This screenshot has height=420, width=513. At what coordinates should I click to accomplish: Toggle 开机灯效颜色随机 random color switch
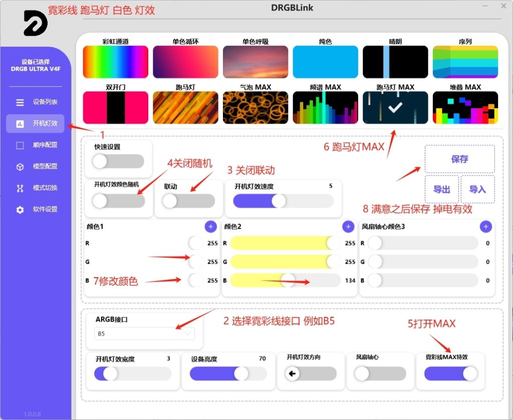[x=118, y=201]
